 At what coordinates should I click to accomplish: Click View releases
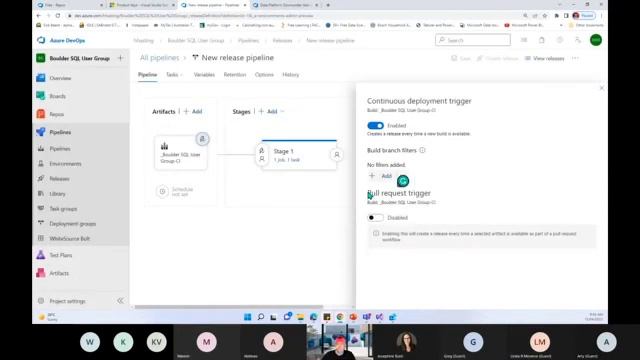(544, 58)
